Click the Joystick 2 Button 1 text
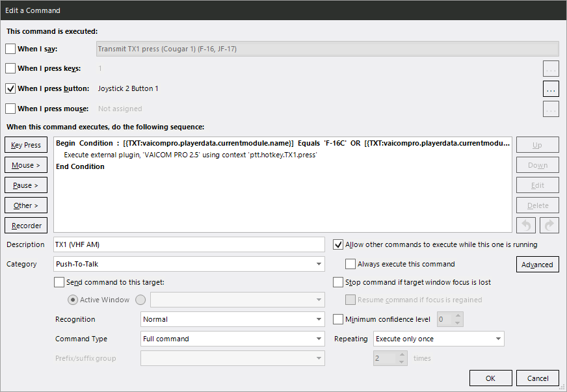 [x=128, y=88]
